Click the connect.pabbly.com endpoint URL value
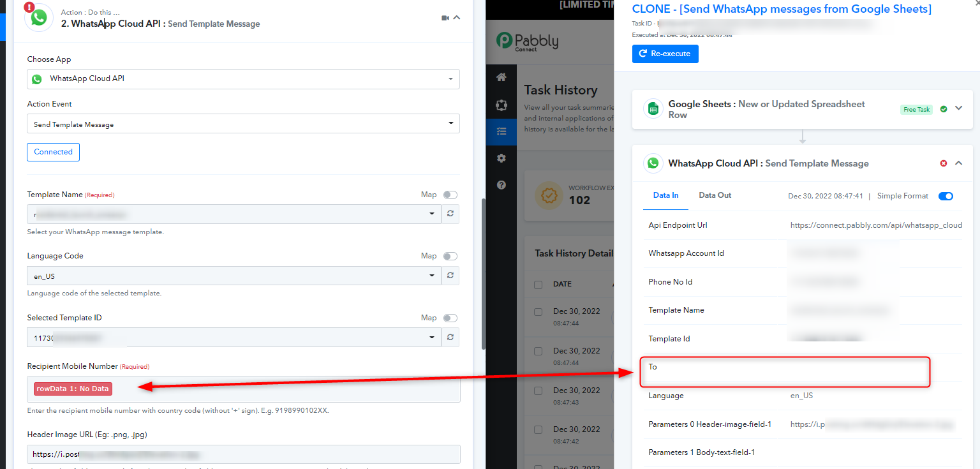 [x=876, y=225]
